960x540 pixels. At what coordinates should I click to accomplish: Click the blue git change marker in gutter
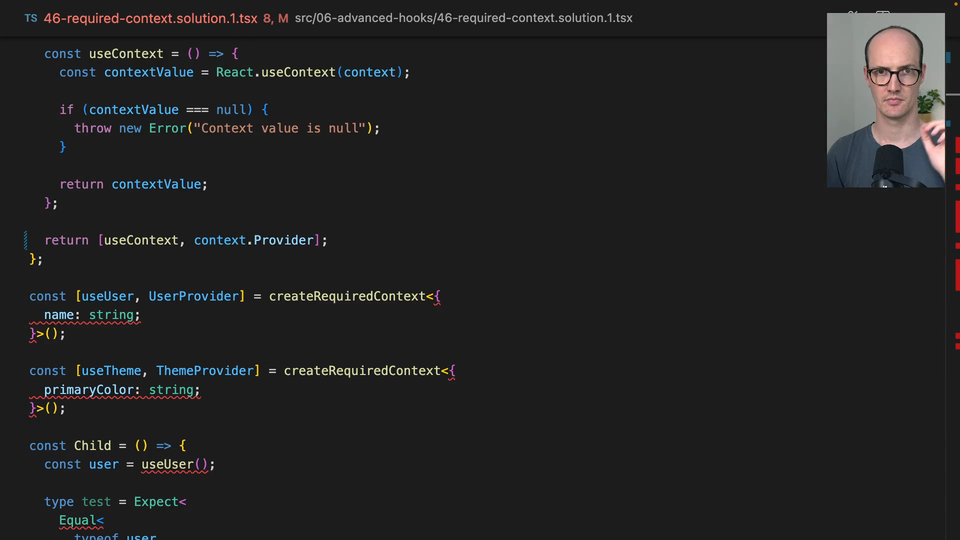tap(26, 240)
